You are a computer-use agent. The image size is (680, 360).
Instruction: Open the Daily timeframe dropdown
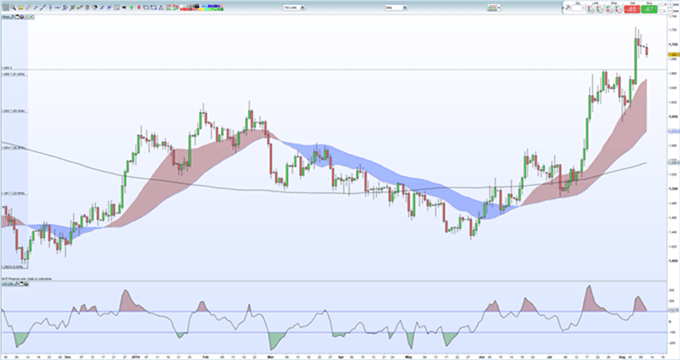396,7
